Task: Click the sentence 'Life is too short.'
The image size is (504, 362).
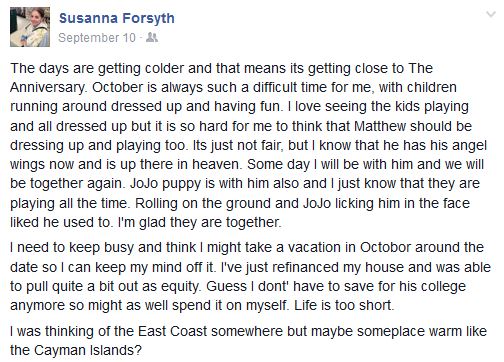Action: (x=344, y=305)
